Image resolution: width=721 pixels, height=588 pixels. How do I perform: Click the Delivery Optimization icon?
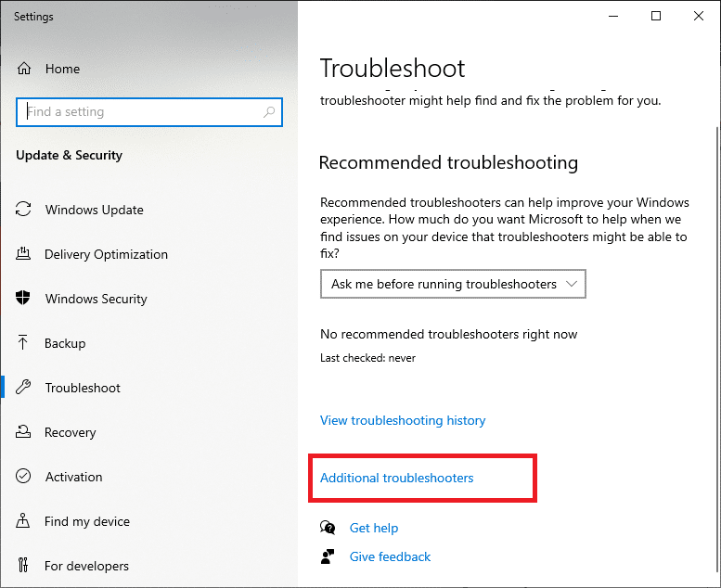click(24, 254)
